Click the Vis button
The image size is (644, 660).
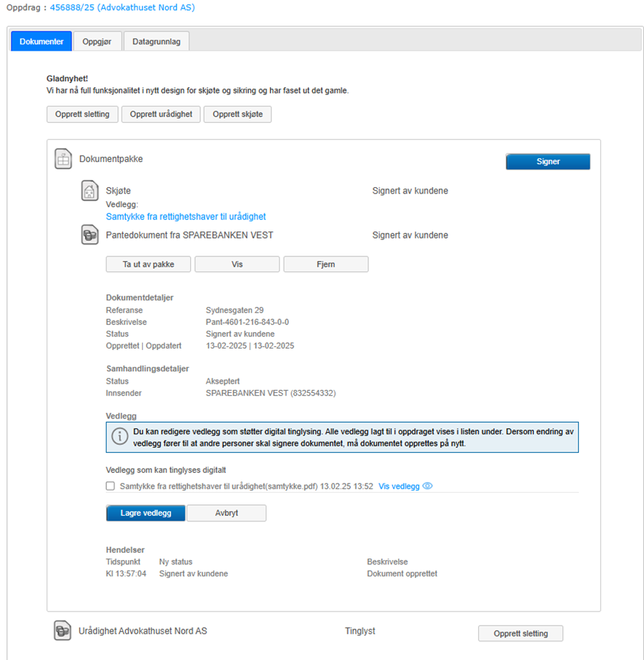click(237, 264)
